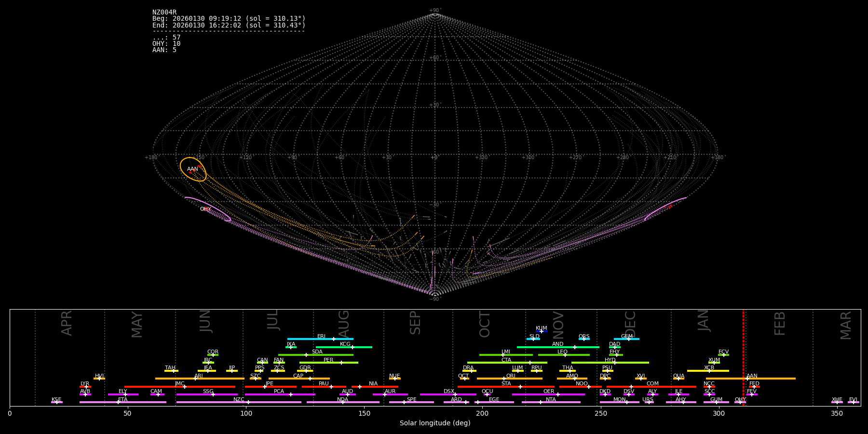Click the '...: 57' count in the header
The width and height of the screenshot is (868, 434).
click(166, 38)
